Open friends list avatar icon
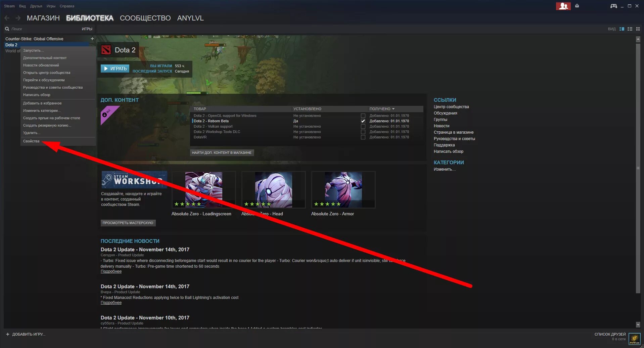The image size is (644, 348). tap(634, 338)
